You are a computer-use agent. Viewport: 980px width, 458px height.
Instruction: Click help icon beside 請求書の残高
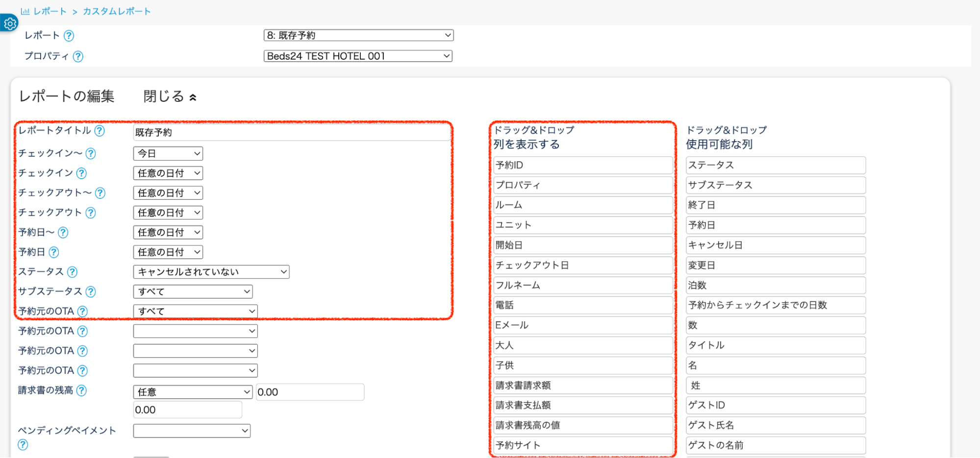[82, 390]
